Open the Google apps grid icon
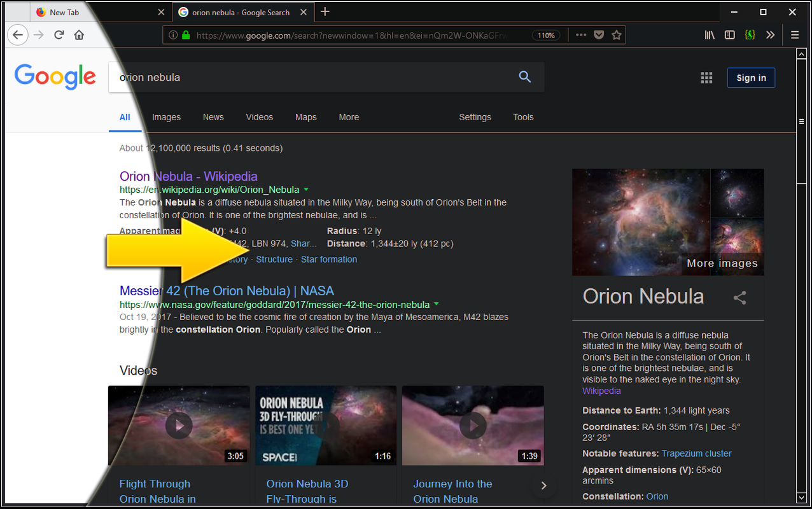The width and height of the screenshot is (812, 509). 706,78
